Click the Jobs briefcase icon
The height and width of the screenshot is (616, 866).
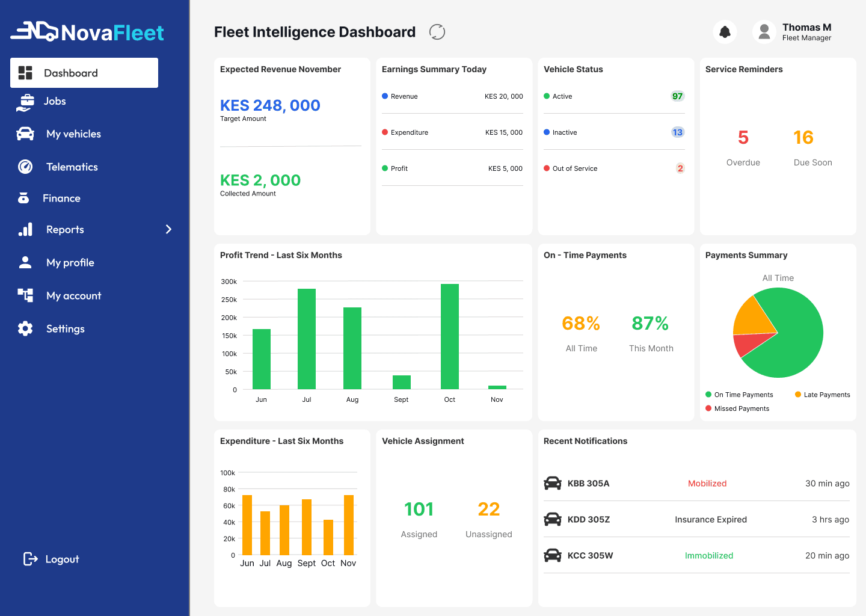[25, 102]
